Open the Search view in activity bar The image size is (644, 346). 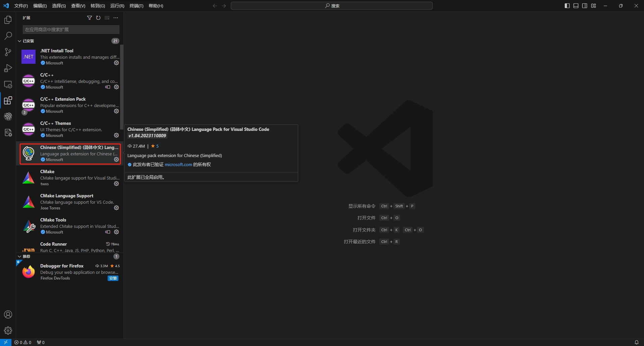[8, 36]
